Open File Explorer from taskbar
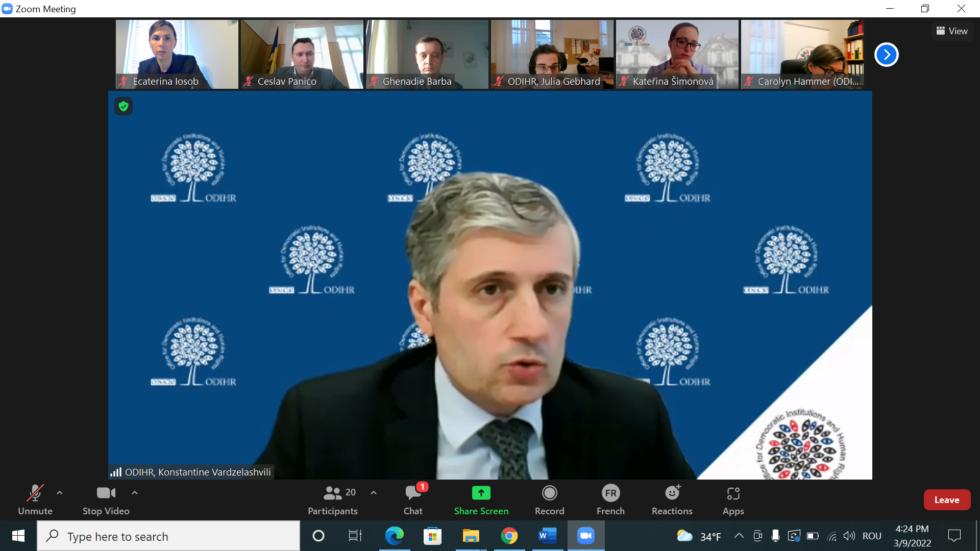 click(471, 536)
